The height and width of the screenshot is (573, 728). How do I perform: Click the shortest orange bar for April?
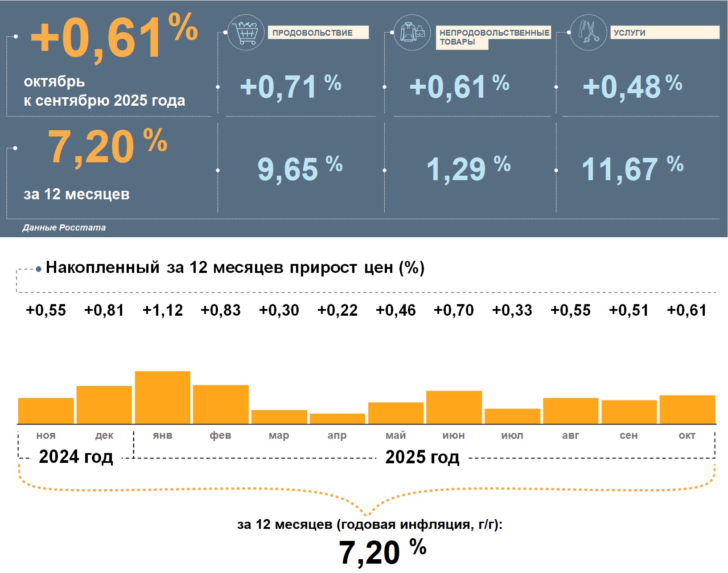(337, 419)
